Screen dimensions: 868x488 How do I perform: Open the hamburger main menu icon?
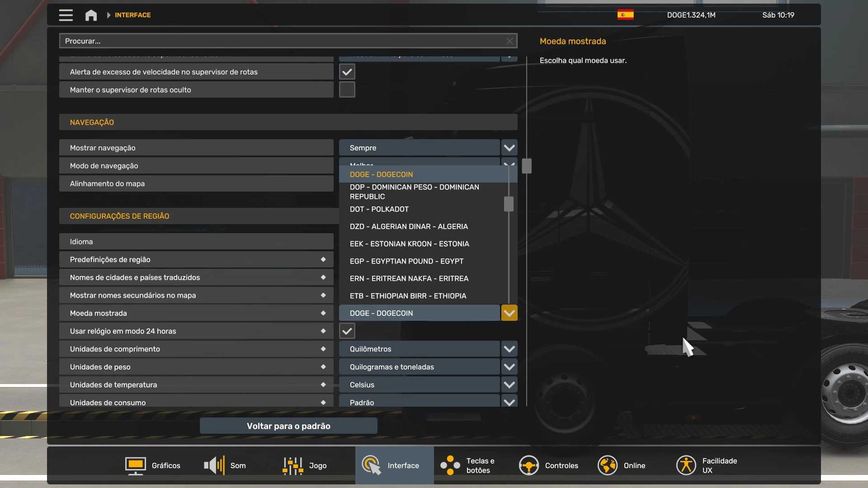pyautogui.click(x=66, y=15)
